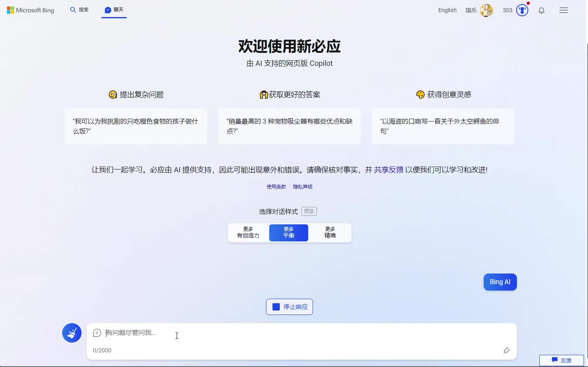Click the 获得创意灵感 palette icon
The width and height of the screenshot is (588, 367).
click(x=420, y=95)
